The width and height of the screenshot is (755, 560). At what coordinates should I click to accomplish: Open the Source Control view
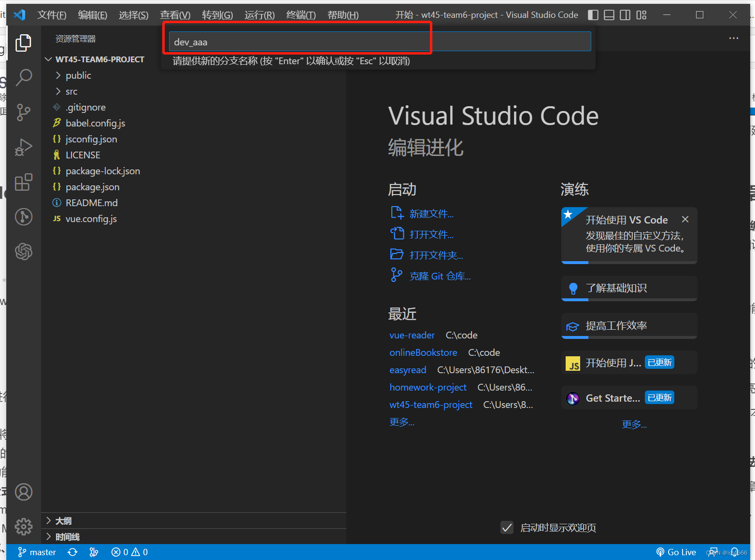click(23, 112)
